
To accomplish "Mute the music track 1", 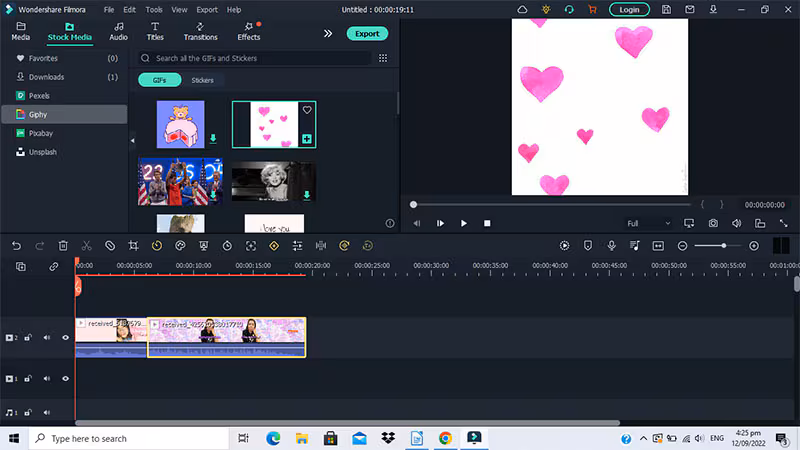I will (x=46, y=412).
